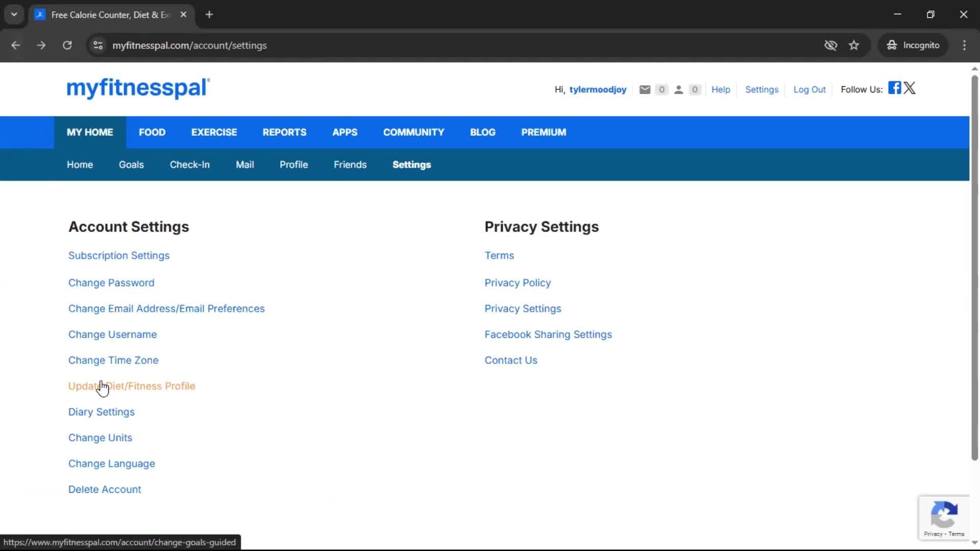Click the reCAPTCHA Terms link
This screenshot has width=980, height=551.
click(957, 534)
